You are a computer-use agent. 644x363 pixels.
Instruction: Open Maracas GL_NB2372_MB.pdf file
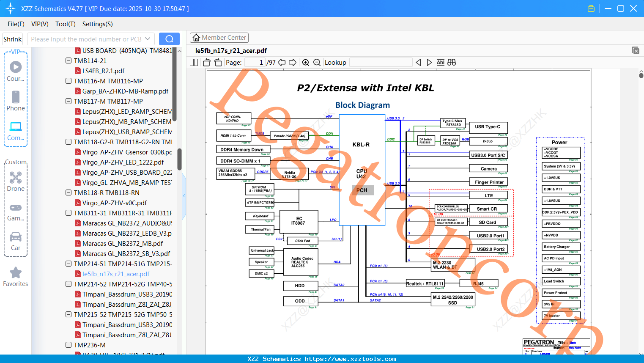pos(123,244)
